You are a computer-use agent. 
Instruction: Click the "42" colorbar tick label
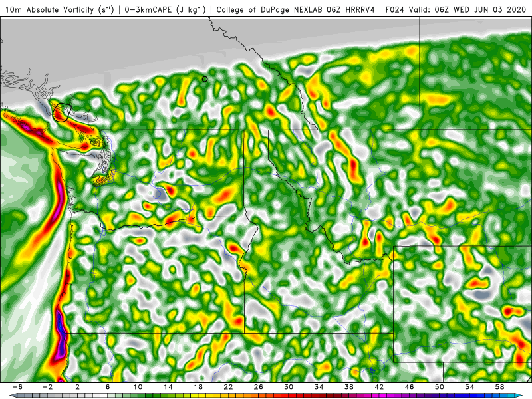pos(379,387)
